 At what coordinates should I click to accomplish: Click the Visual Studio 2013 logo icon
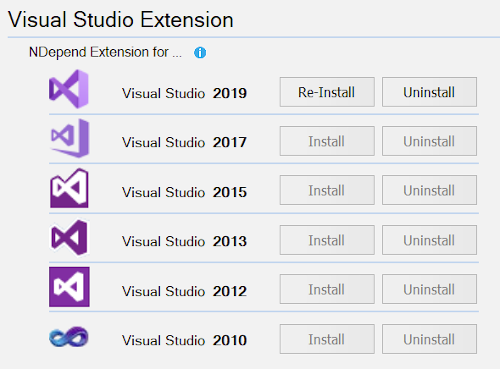[x=69, y=238]
